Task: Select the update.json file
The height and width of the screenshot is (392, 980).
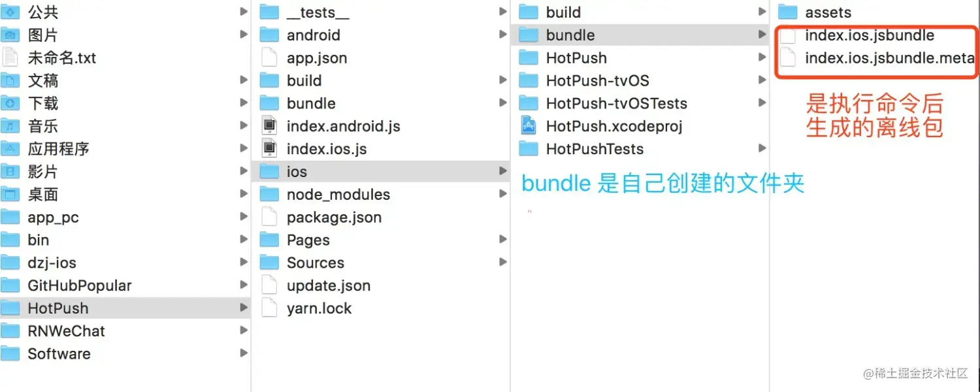Action: coord(329,285)
